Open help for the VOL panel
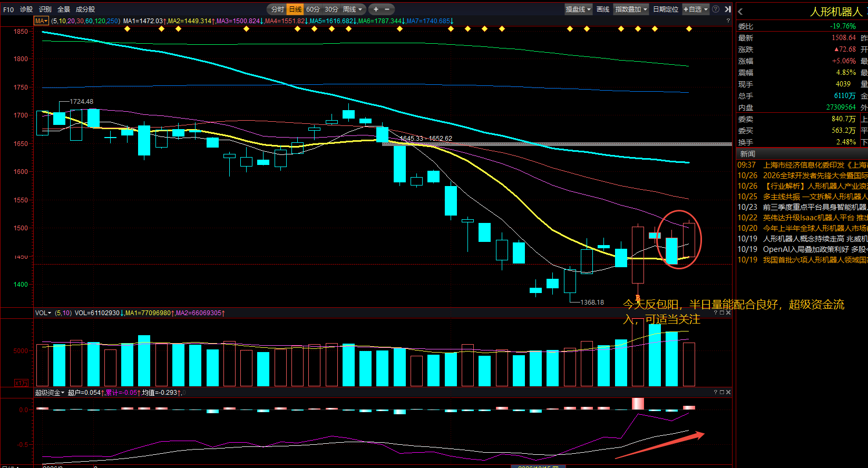This screenshot has width=868, height=468. pyautogui.click(x=716, y=313)
